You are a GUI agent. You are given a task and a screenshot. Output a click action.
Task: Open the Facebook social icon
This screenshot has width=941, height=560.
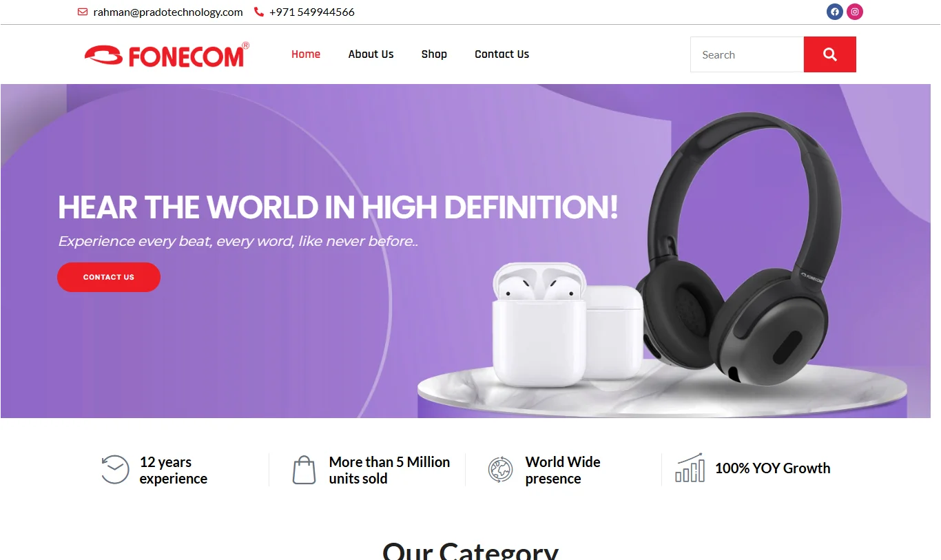(835, 12)
